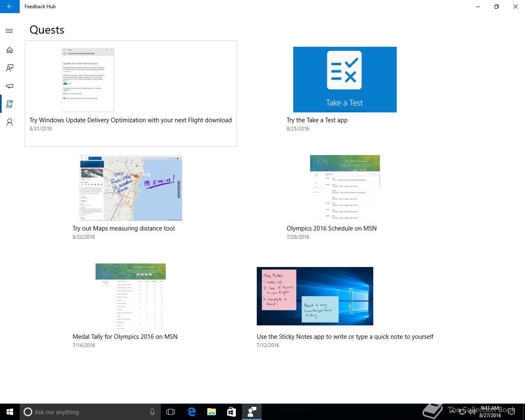Open the Medal Tally thumbnail image

[x=131, y=296]
